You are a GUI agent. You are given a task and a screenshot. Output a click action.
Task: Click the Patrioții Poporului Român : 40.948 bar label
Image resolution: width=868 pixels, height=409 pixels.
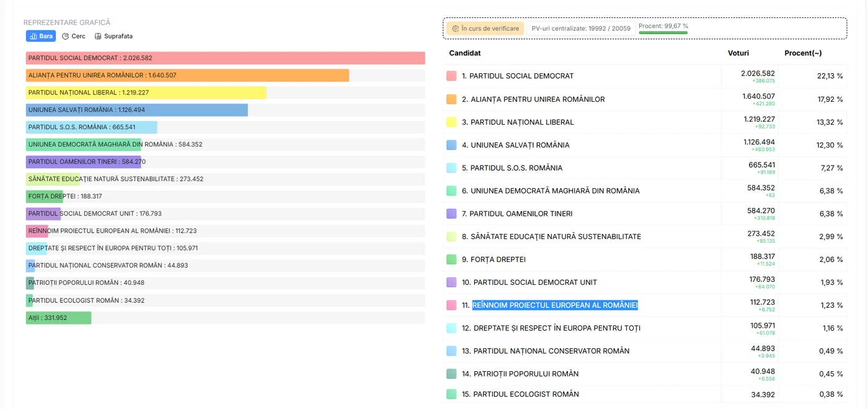[86, 282]
